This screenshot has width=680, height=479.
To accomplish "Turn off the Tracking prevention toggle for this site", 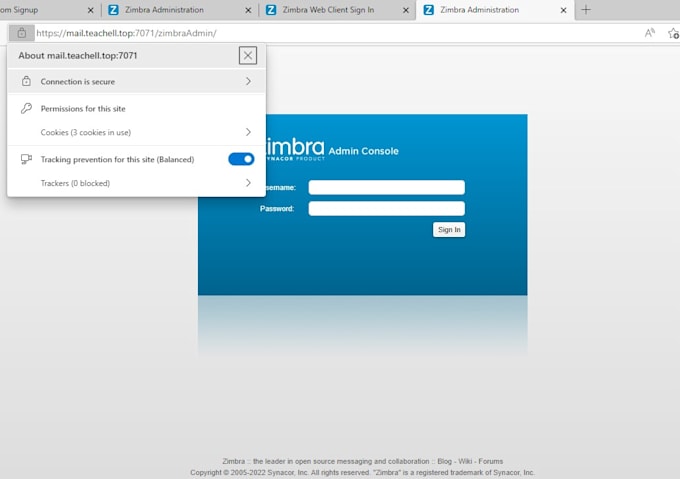I will 241,159.
